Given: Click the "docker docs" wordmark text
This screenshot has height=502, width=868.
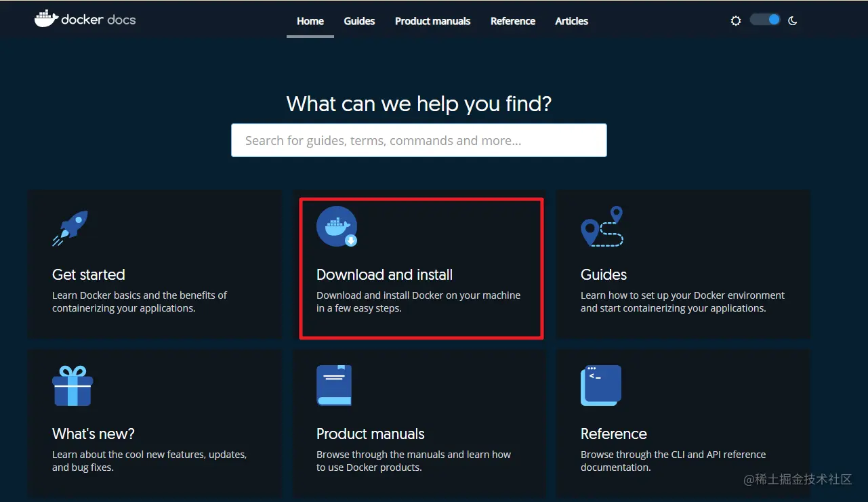Looking at the screenshot, I should [98, 20].
